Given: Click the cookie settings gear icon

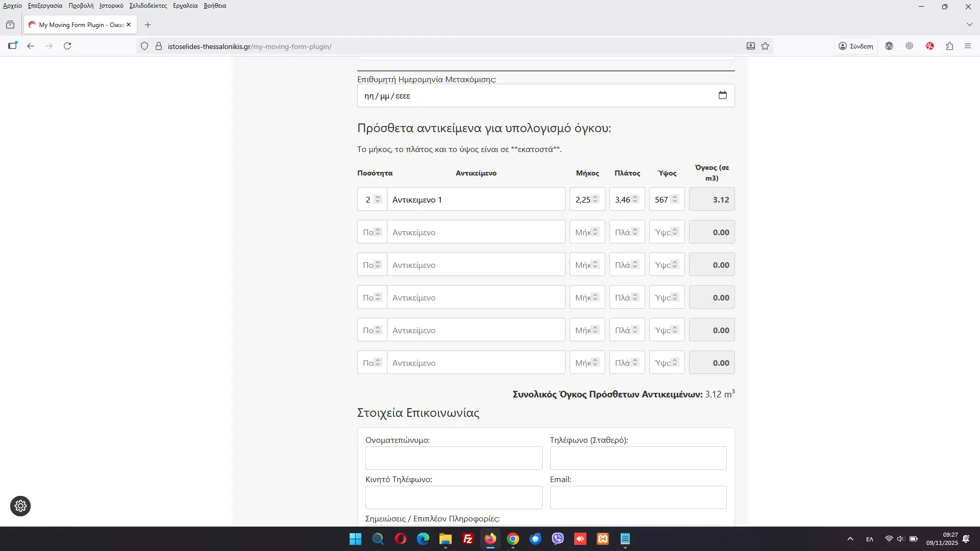Looking at the screenshot, I should [20, 506].
